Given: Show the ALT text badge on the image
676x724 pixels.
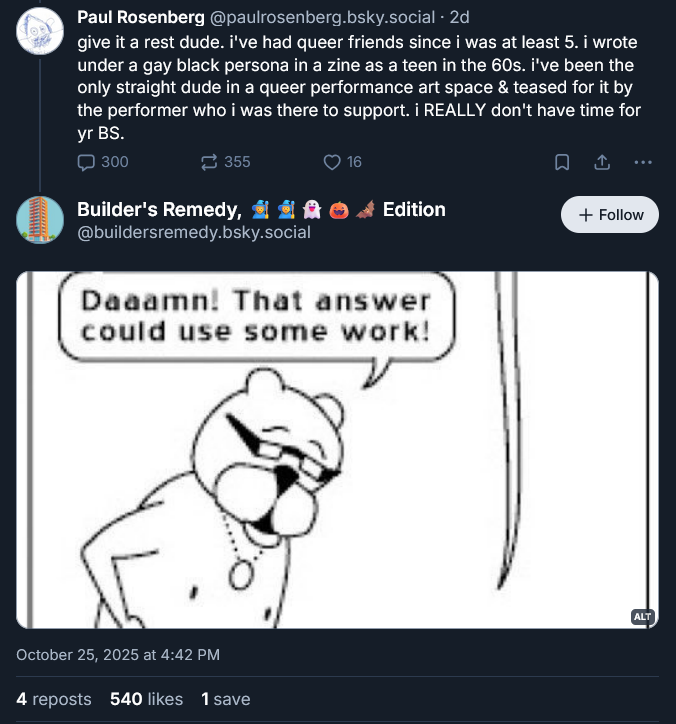Looking at the screenshot, I should click(x=642, y=617).
